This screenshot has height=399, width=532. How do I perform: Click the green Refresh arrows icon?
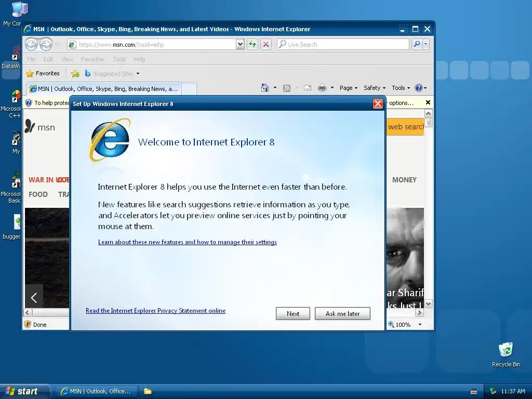pyautogui.click(x=252, y=45)
